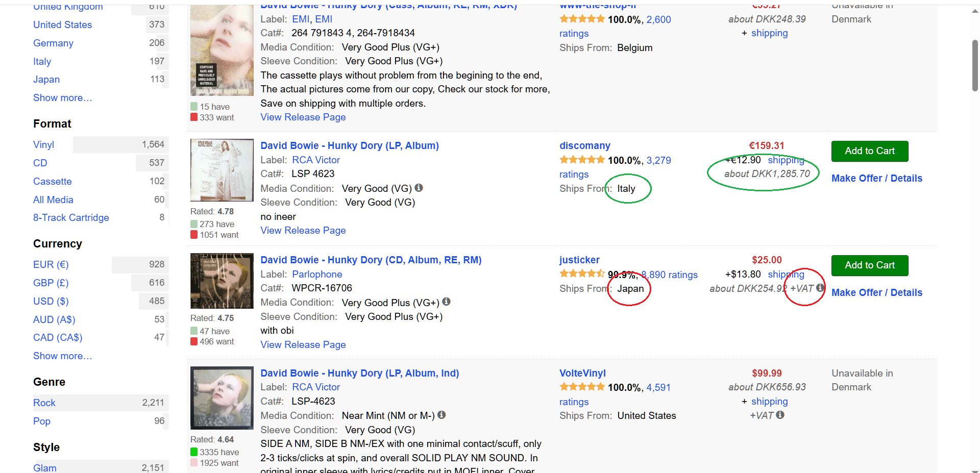Image resolution: width=980 pixels, height=473 pixels.
Task: Open the cover thumbnail of the €159.31 LP
Action: tap(222, 170)
